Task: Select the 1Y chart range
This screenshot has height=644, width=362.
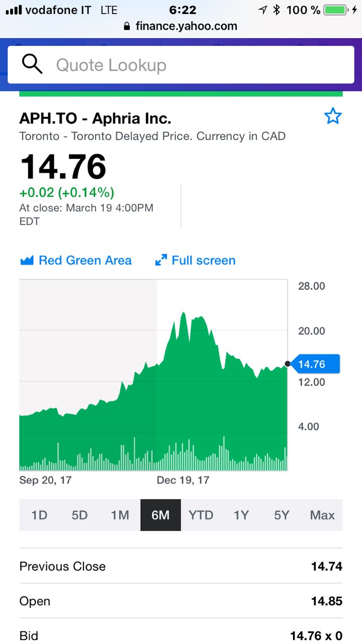Action: (x=241, y=515)
